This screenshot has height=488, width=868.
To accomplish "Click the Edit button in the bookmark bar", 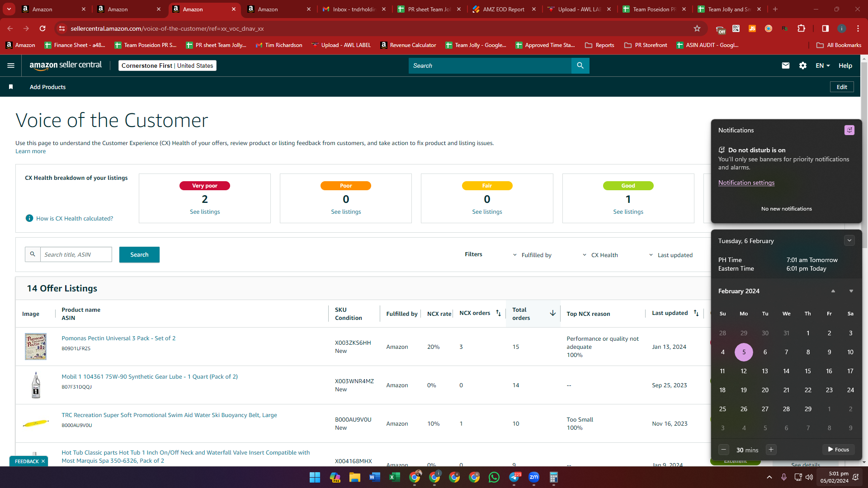I will point(842,87).
